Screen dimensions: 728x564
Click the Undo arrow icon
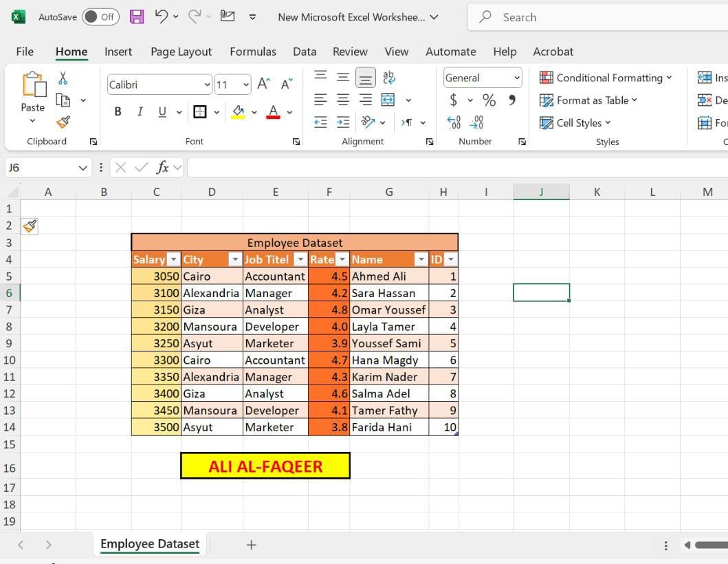(162, 17)
